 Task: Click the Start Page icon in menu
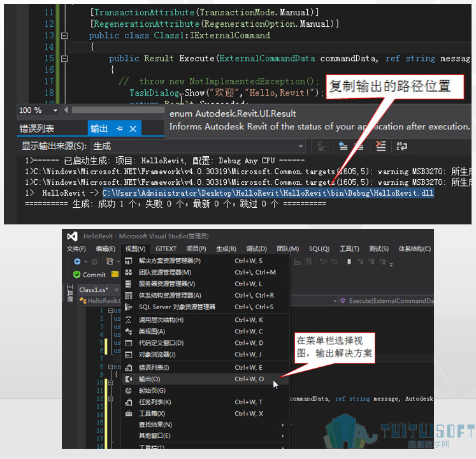tap(129, 391)
